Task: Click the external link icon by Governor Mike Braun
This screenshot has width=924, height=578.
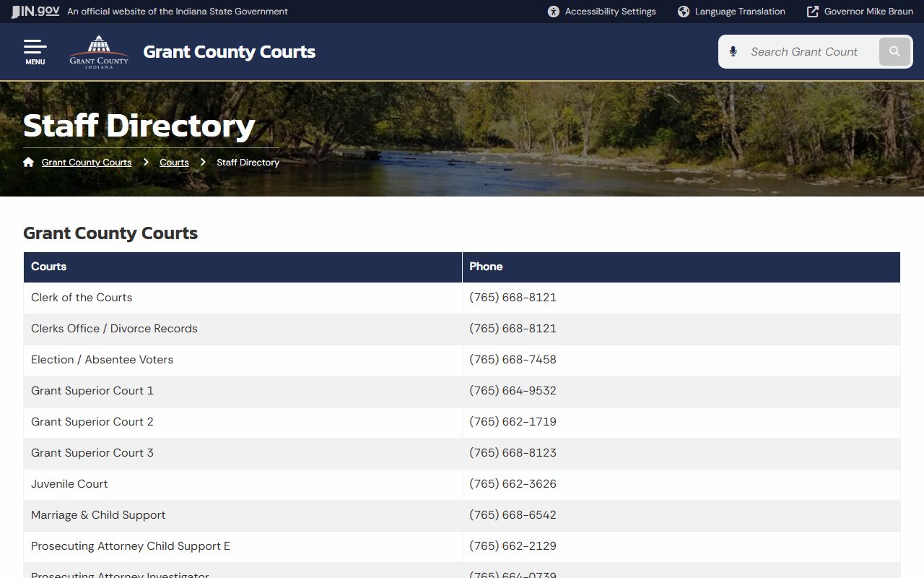Action: coord(813,12)
